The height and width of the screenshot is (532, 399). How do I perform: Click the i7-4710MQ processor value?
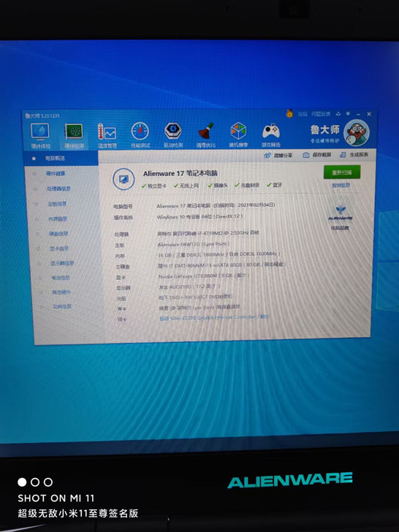pyautogui.click(x=208, y=233)
